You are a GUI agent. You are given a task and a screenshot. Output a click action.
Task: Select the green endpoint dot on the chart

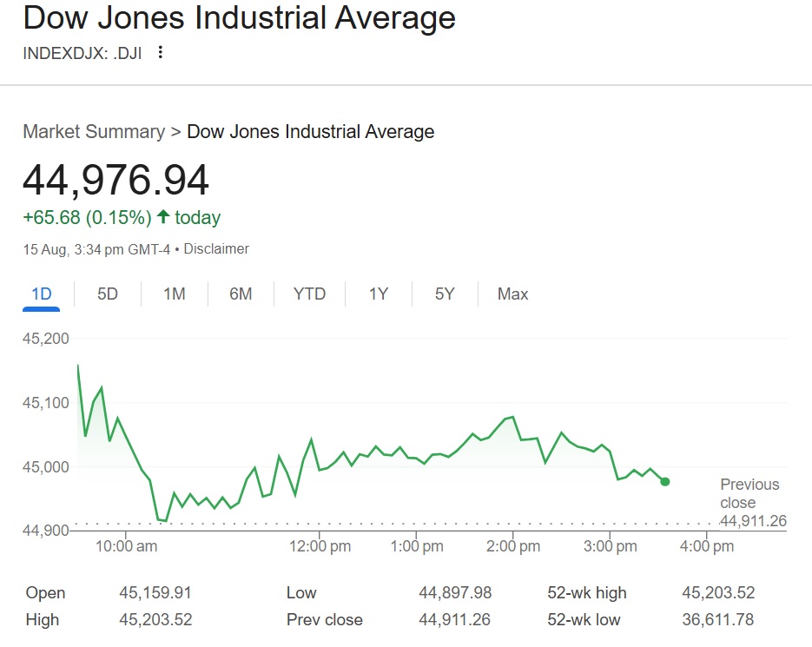coord(663,480)
